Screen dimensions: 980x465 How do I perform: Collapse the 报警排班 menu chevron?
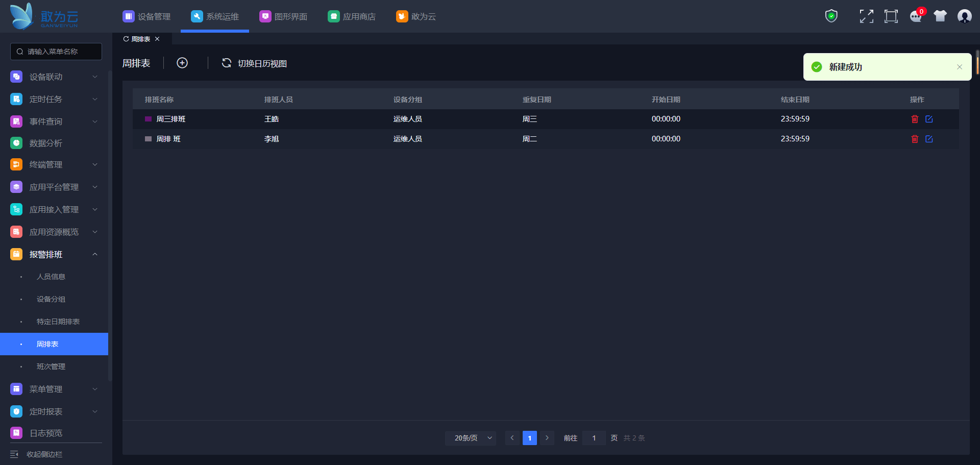(x=95, y=254)
